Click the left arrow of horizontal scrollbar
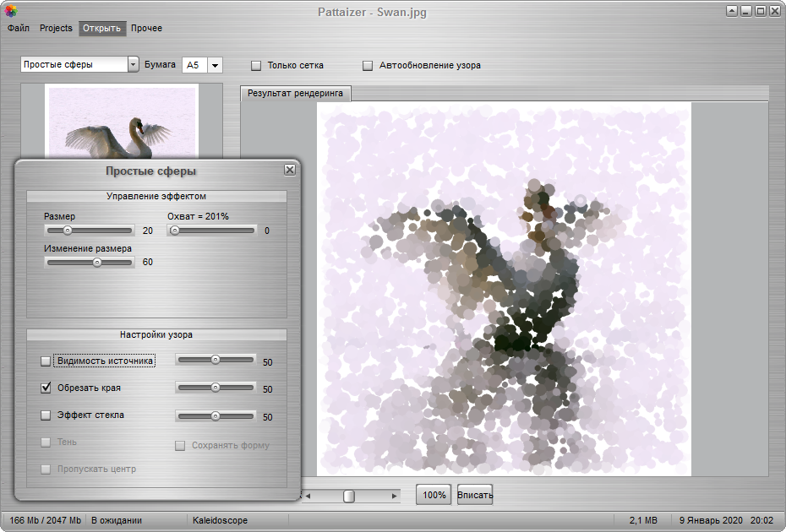The height and width of the screenshot is (532, 786). click(x=308, y=496)
